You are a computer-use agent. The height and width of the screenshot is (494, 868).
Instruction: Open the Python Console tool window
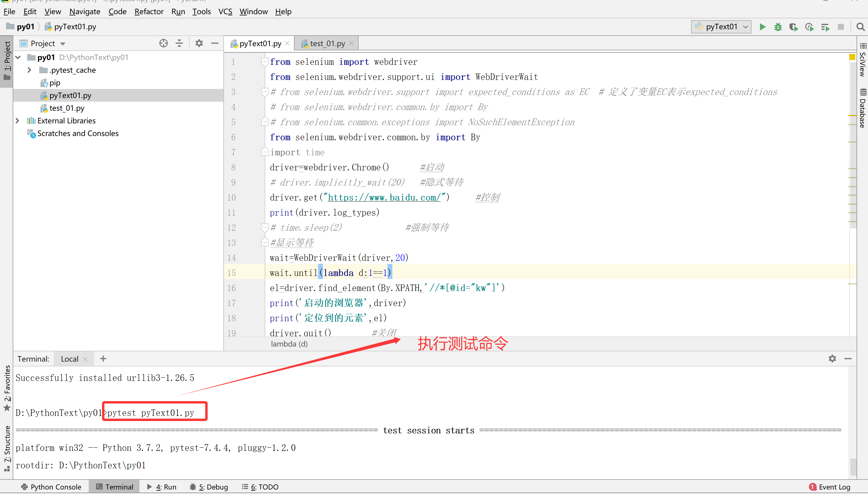(51, 487)
